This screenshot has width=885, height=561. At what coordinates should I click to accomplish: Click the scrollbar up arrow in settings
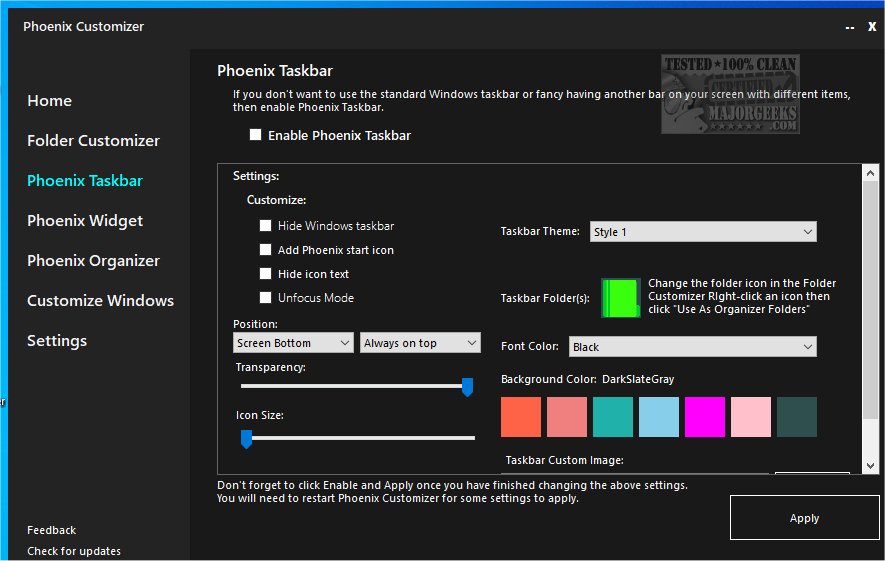pyautogui.click(x=870, y=174)
